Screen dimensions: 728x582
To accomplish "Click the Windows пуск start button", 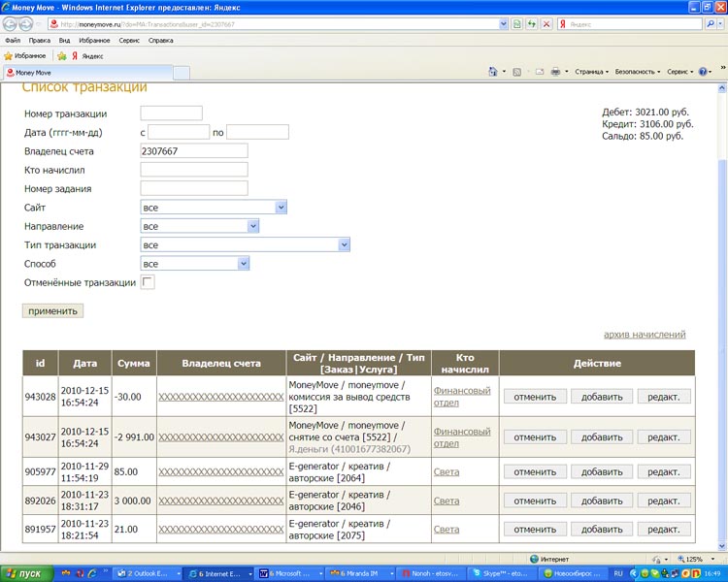I will tap(26, 573).
